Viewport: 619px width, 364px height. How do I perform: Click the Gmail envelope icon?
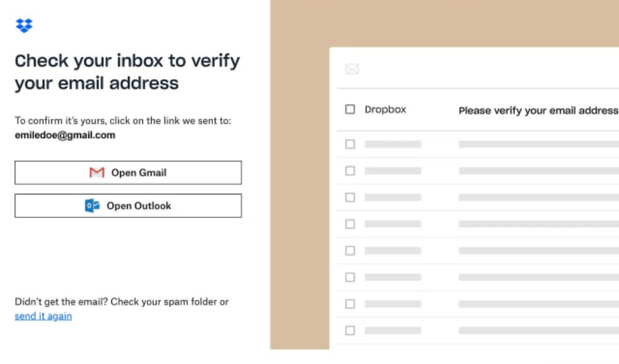(x=97, y=173)
